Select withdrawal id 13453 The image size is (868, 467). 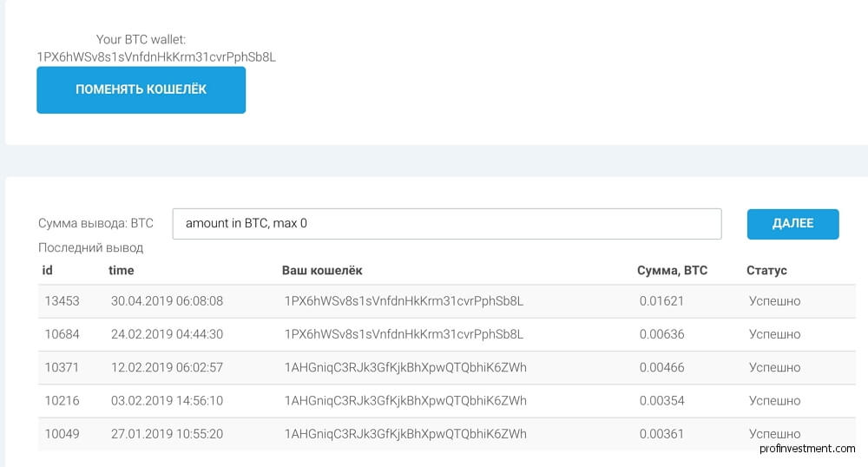pos(62,301)
